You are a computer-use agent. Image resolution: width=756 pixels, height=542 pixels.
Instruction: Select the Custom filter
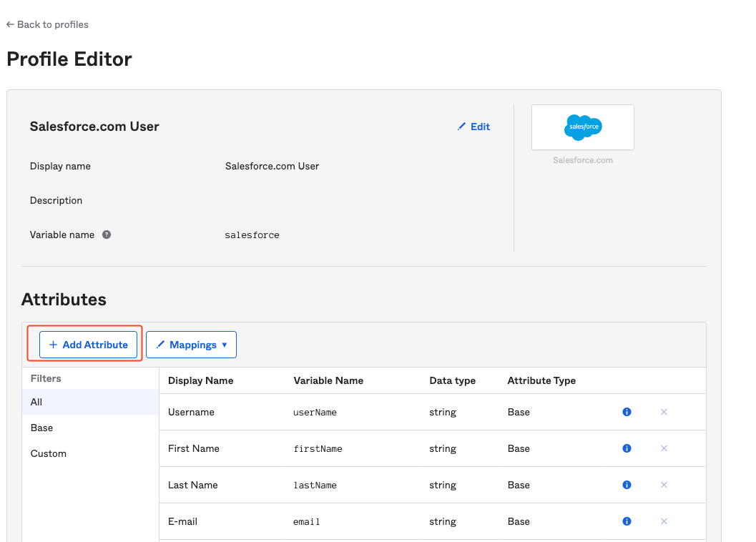point(91,454)
